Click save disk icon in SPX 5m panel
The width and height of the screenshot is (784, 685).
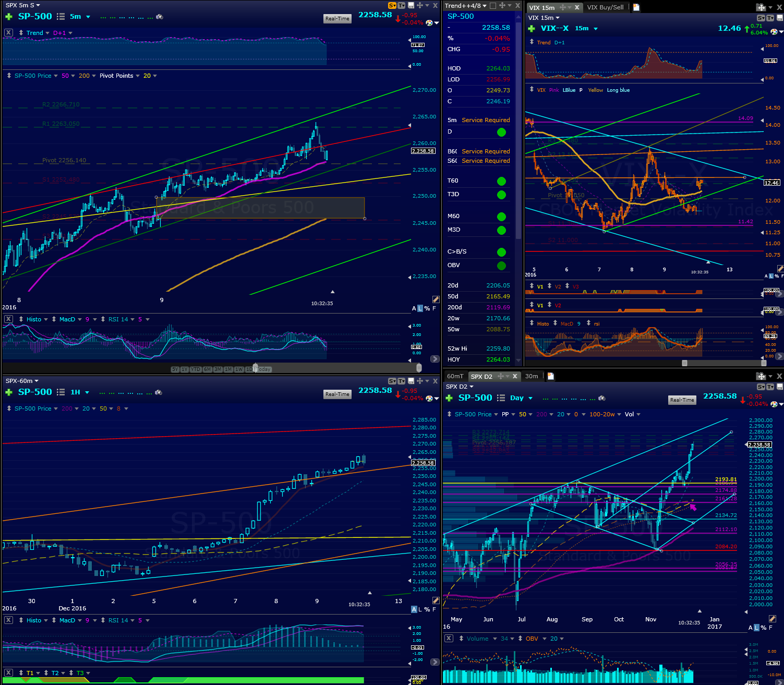pyautogui.click(x=411, y=5)
